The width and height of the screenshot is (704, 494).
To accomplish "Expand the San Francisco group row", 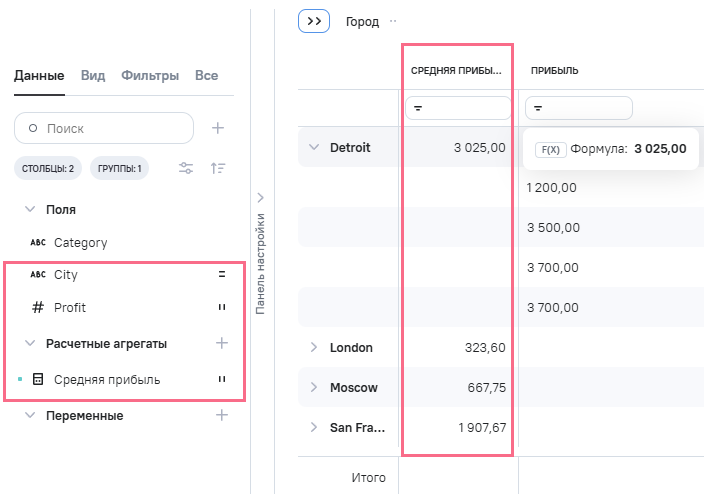I will click(x=313, y=427).
